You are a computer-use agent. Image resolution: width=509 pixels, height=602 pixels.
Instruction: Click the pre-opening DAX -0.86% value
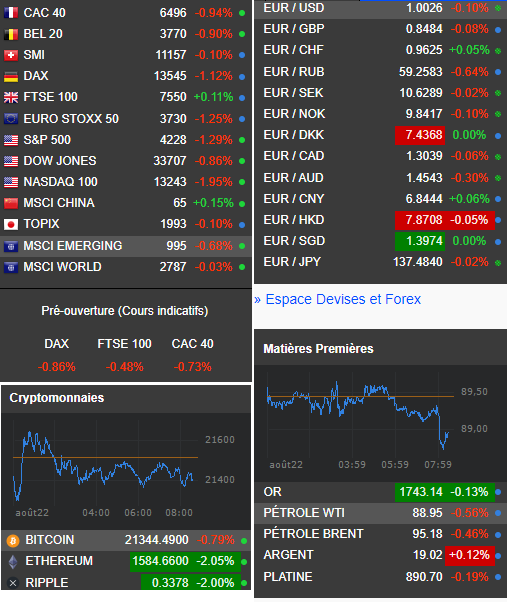(x=57, y=367)
